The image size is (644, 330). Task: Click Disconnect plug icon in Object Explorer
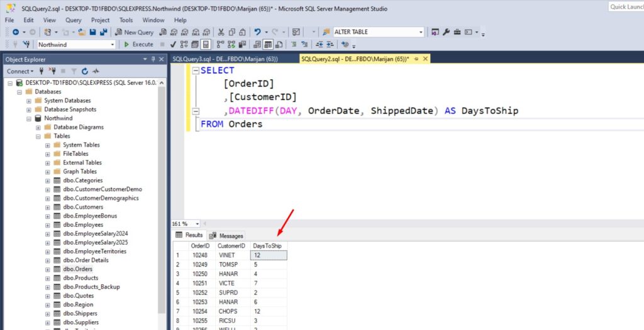tap(52, 71)
